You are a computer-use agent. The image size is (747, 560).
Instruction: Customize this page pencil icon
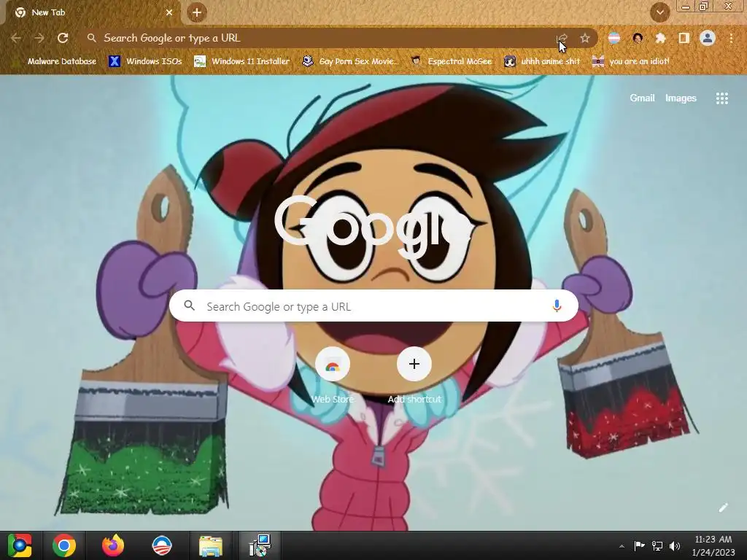(x=723, y=507)
